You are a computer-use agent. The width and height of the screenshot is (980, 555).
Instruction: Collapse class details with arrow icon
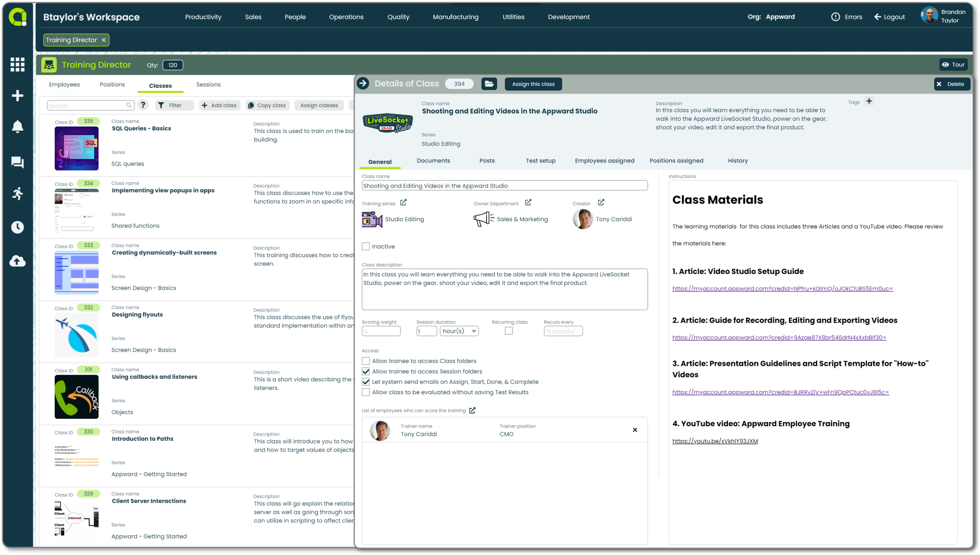point(363,83)
